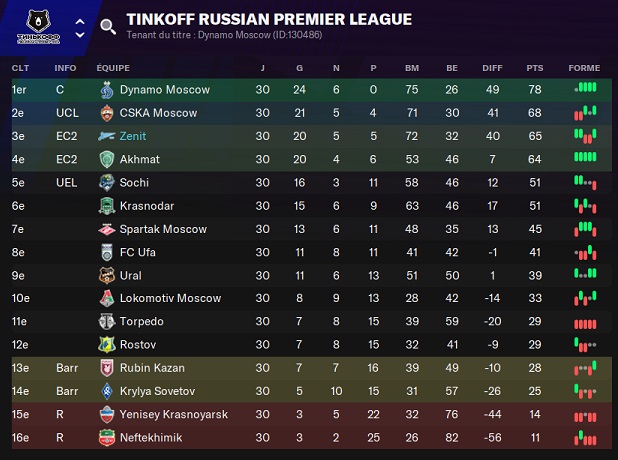The image size is (618, 460).
Task: Open the Zenit team link
Action: [133, 136]
